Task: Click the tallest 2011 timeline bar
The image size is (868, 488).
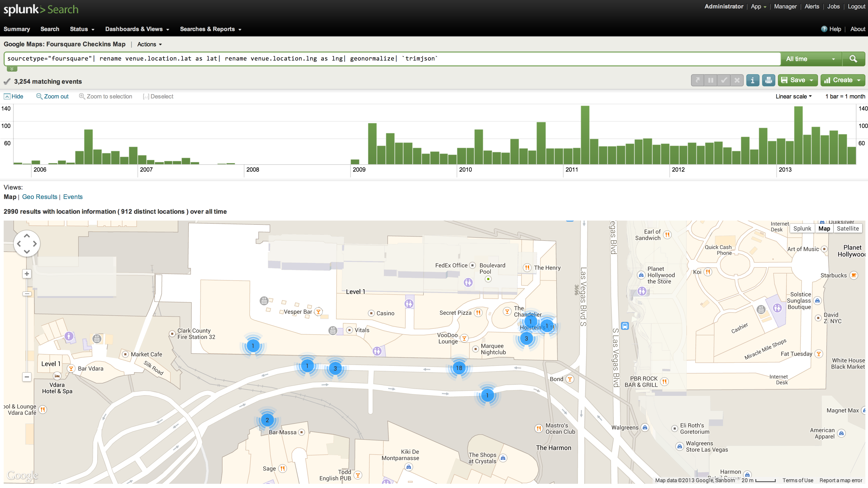Action: (x=585, y=135)
